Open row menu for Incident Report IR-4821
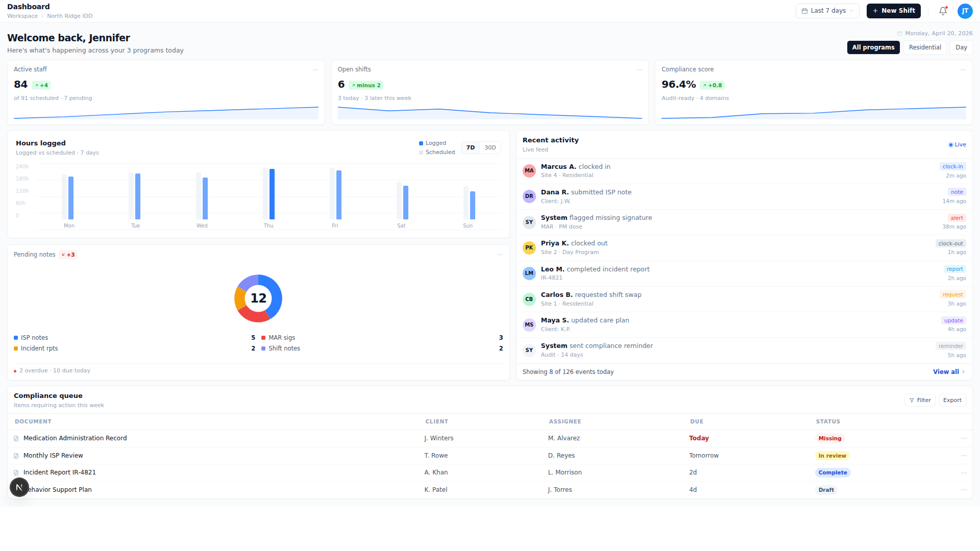 pyautogui.click(x=964, y=472)
